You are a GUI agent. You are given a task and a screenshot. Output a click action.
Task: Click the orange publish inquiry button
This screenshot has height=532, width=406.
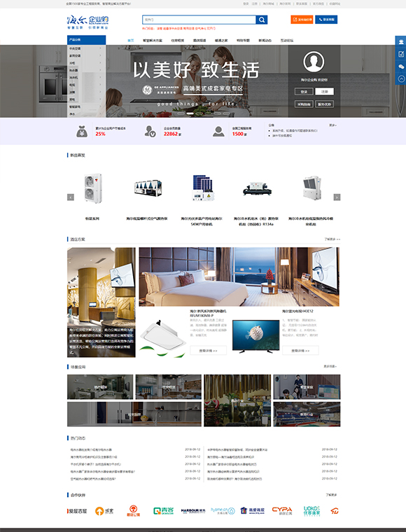(302, 20)
